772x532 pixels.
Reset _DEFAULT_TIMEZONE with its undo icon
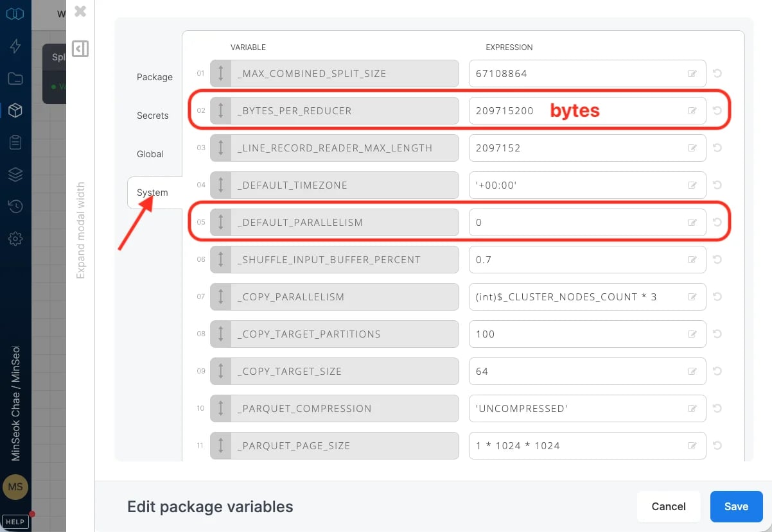click(717, 185)
